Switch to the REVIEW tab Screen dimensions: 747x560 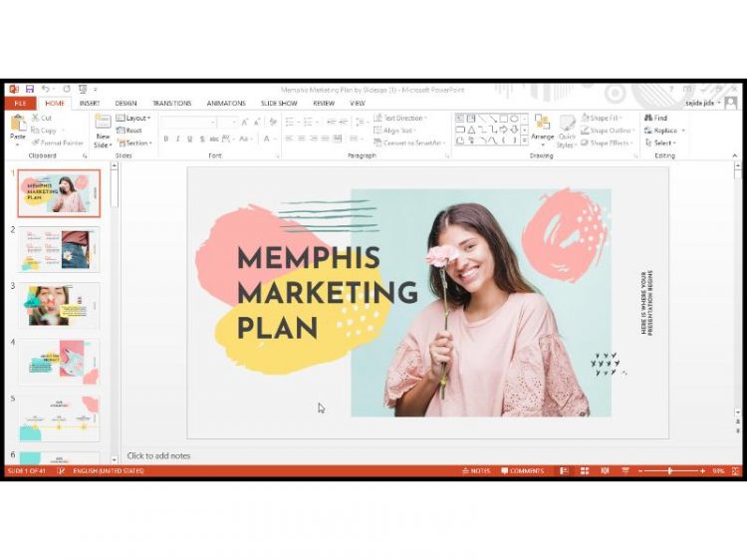[x=324, y=103]
